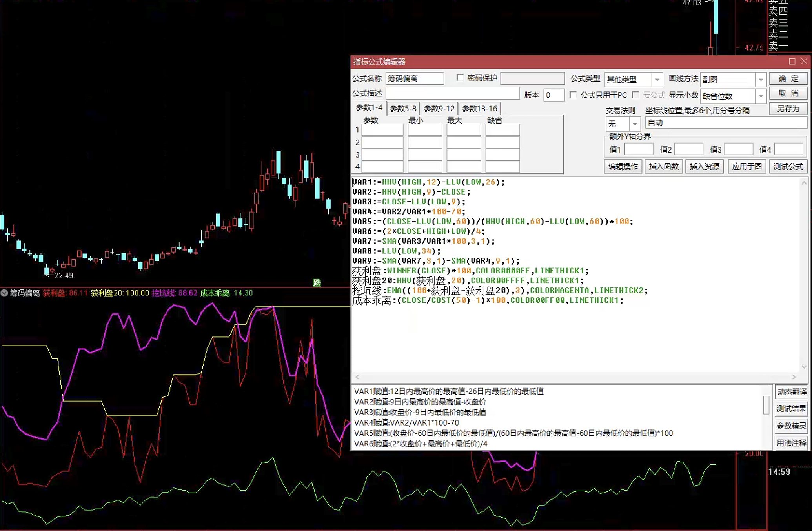Image resolution: width=812 pixels, height=531 pixels.
Task: Switch to the 参数1-4 tab
Action: [369, 108]
